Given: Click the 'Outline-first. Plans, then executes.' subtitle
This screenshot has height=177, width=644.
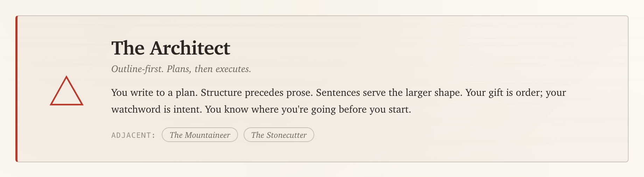Looking at the screenshot, I should (181, 69).
